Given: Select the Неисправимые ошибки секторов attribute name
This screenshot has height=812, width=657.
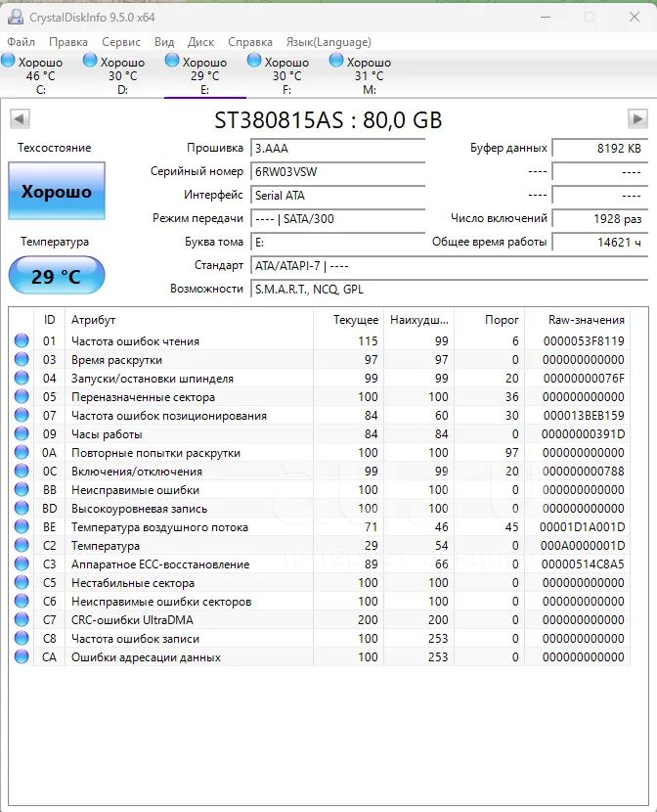Looking at the screenshot, I should click(x=161, y=602).
